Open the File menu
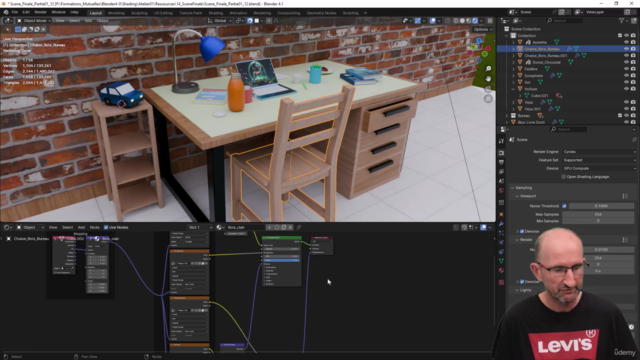 coord(15,12)
